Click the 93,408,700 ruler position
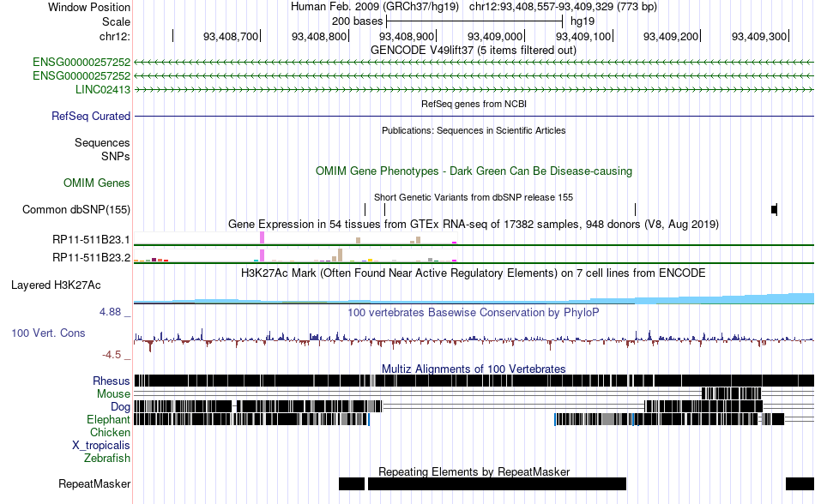 click(x=230, y=36)
